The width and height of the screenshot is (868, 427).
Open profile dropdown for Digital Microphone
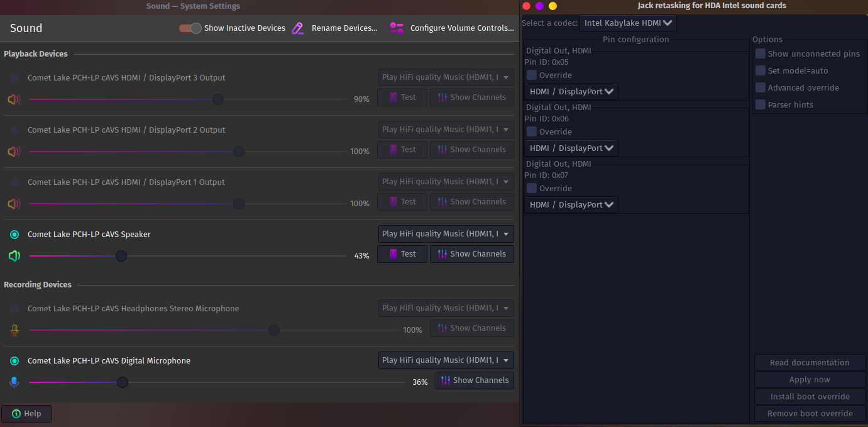tap(446, 360)
